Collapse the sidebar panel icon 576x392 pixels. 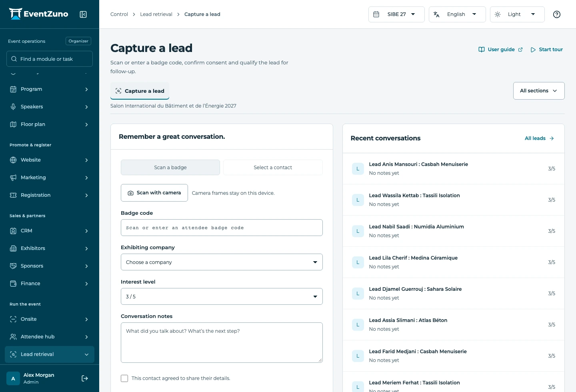pyautogui.click(x=83, y=14)
